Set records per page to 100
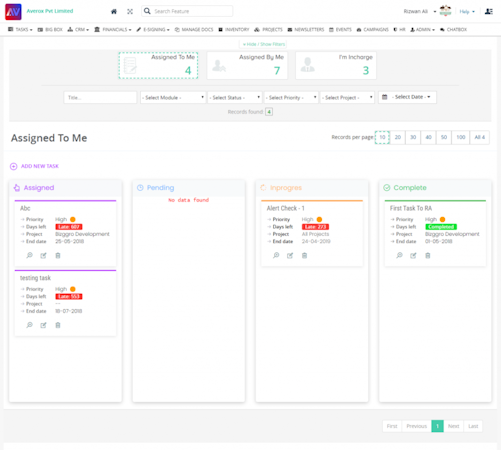Viewport: 501px width, 450px height. (x=461, y=137)
